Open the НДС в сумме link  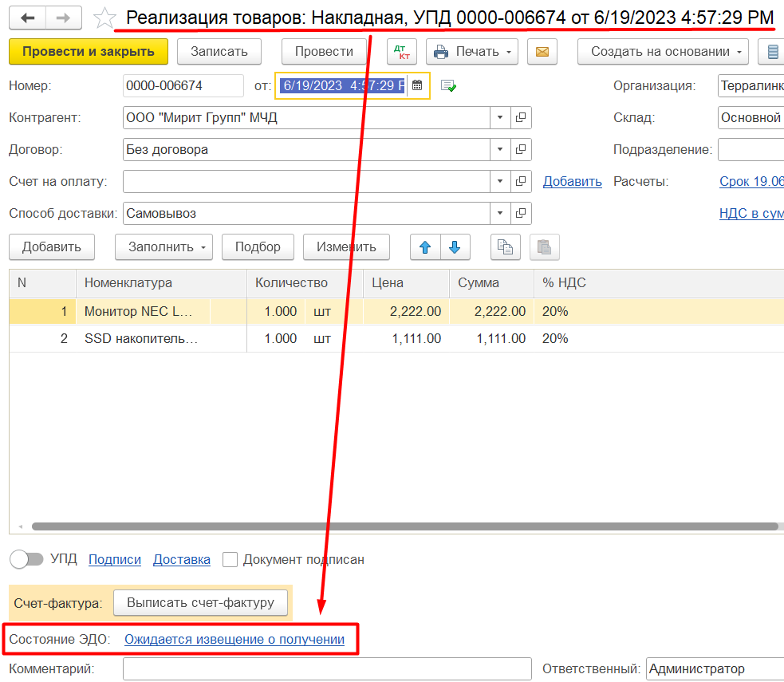pos(751,214)
